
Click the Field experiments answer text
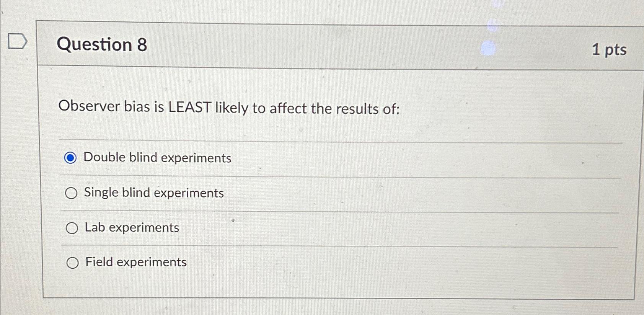click(x=135, y=262)
